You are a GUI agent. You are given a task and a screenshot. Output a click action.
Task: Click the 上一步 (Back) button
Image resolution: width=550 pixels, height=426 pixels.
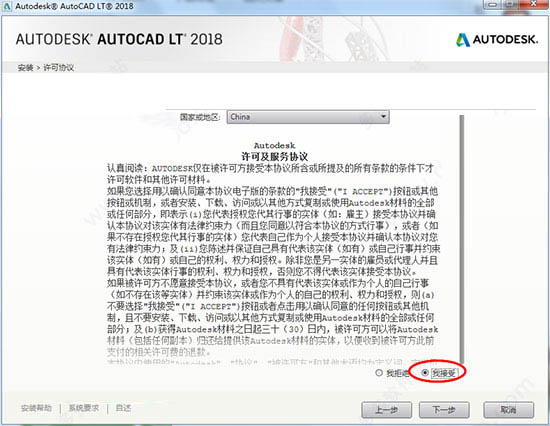[x=387, y=410]
